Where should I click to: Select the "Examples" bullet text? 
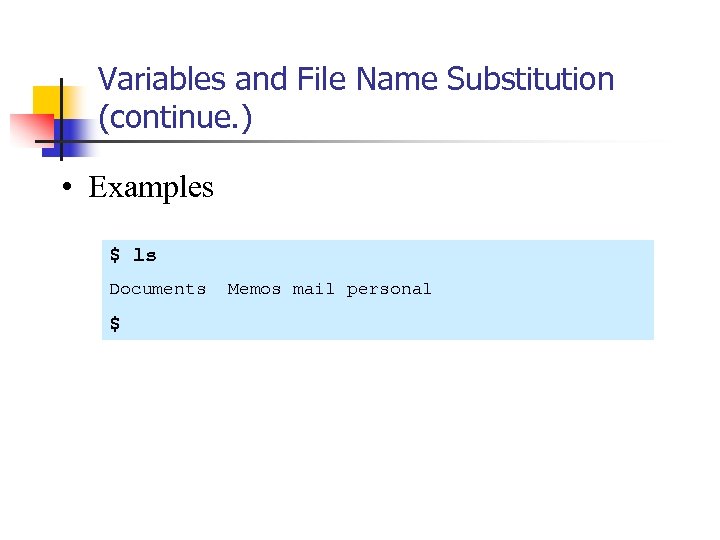[151, 188]
